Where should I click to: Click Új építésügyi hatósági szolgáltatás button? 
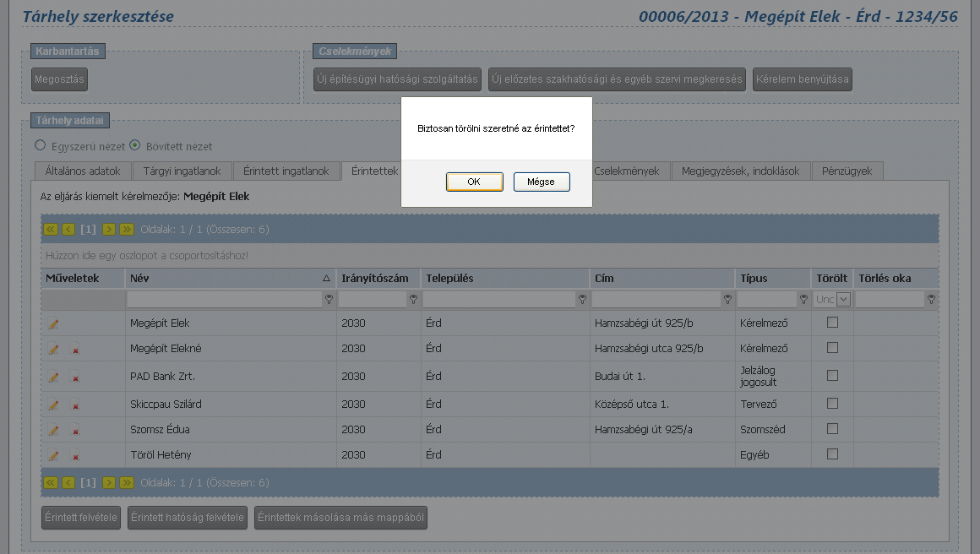point(398,79)
